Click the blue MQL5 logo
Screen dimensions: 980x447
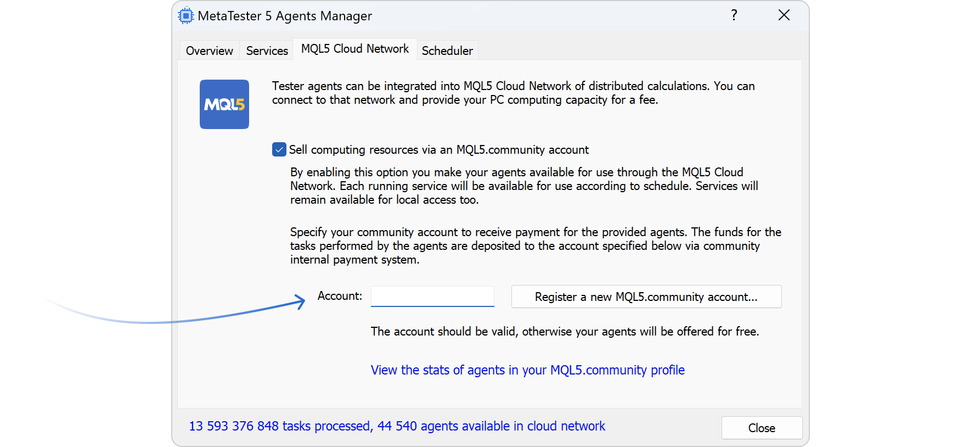(224, 104)
